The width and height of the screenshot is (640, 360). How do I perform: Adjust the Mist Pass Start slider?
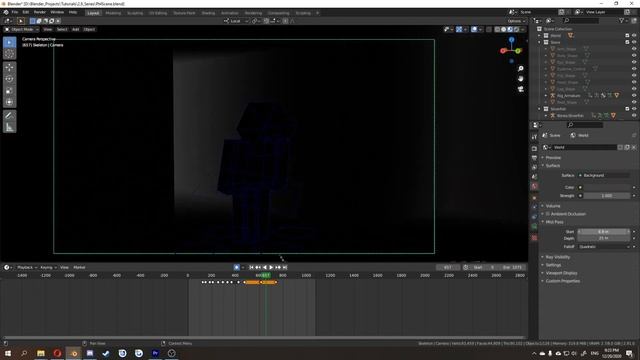click(x=604, y=232)
